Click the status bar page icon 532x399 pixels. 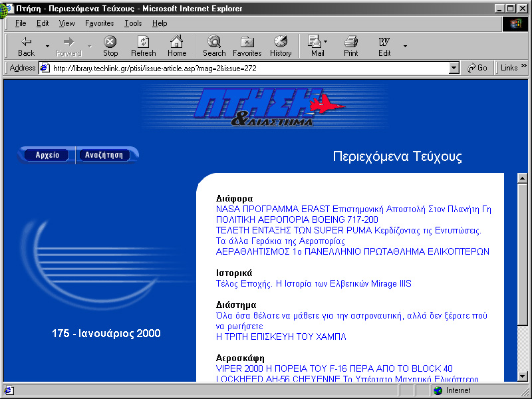[x=9, y=390]
